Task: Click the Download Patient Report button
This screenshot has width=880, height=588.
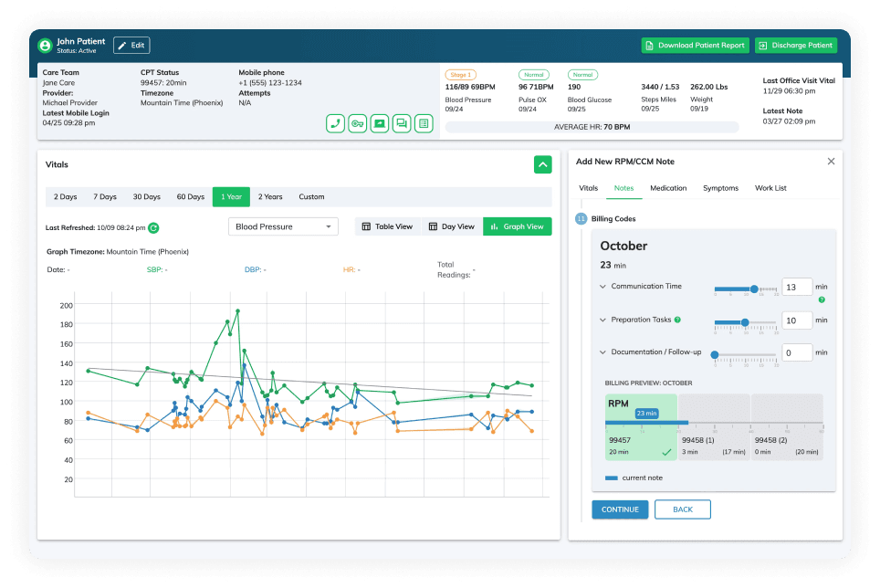Action: pos(695,46)
